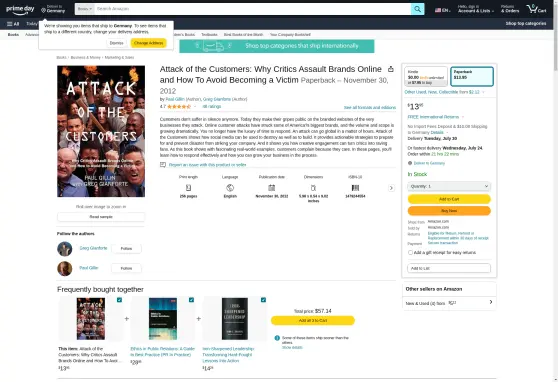Click the report issue speech icon
558x382 pixels.
[163, 165]
